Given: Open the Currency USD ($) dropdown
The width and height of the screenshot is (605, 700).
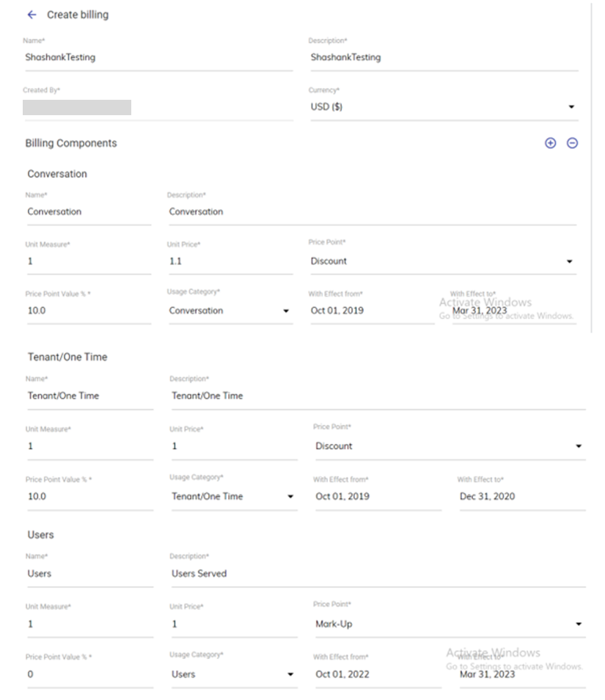Looking at the screenshot, I should click(443, 107).
